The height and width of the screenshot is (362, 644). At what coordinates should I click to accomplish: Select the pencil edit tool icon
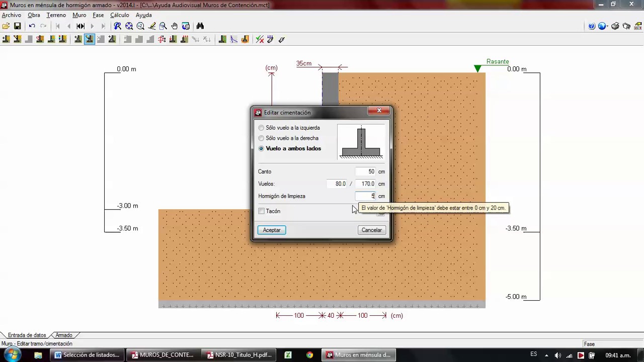pyautogui.click(x=152, y=26)
